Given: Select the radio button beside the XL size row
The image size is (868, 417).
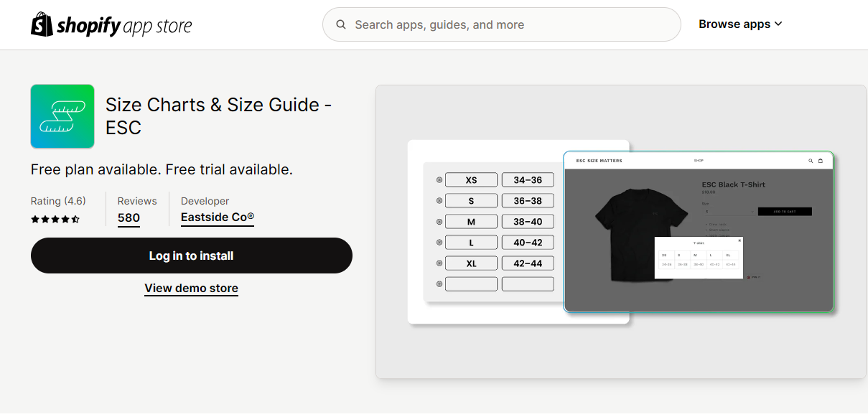Looking at the screenshot, I should click(439, 263).
